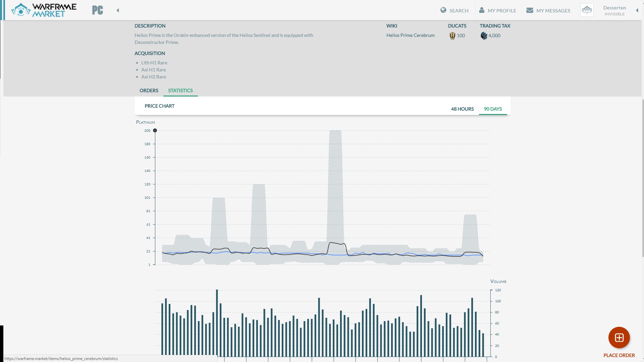This screenshot has width=644, height=362.
Task: Click the page vertical scrollbar
Action: (x=642, y=178)
